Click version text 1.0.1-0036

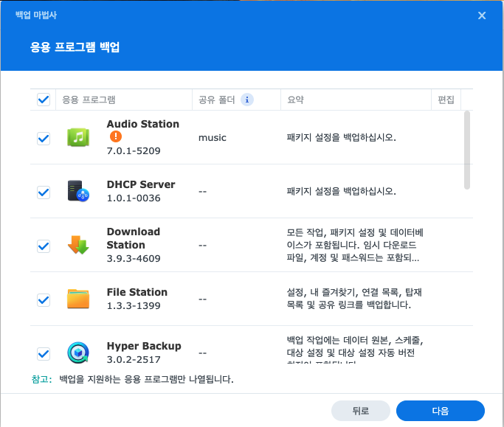pos(134,198)
